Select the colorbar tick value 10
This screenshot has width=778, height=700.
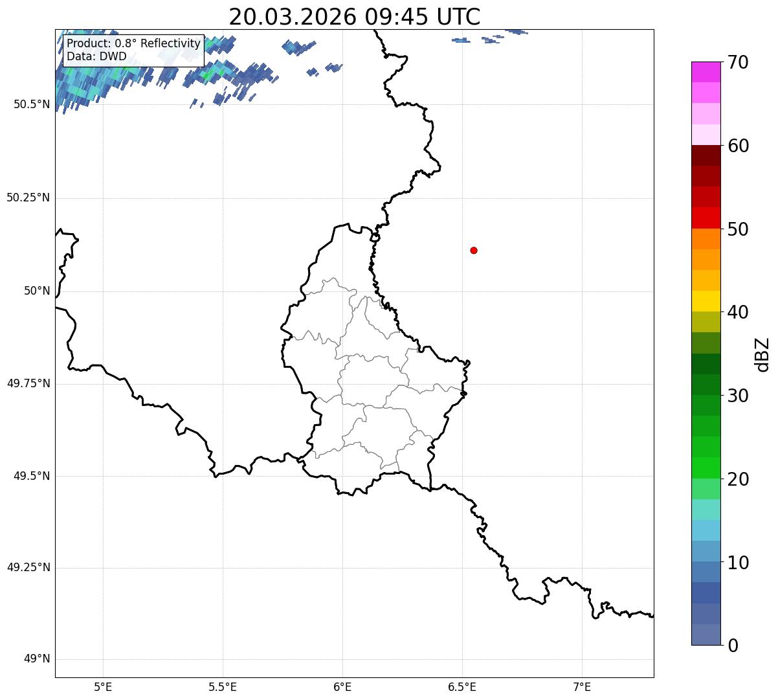click(x=739, y=562)
